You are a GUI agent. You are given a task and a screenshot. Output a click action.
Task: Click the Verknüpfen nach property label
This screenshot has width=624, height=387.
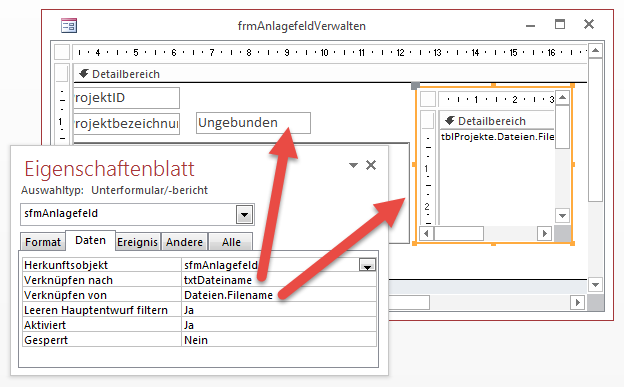point(68,280)
